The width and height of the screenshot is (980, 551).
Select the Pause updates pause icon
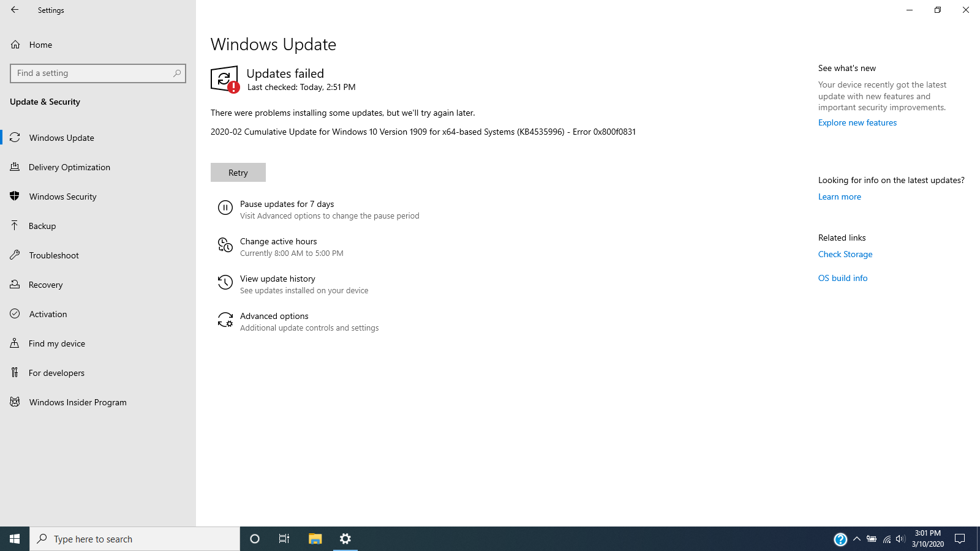coord(225,208)
